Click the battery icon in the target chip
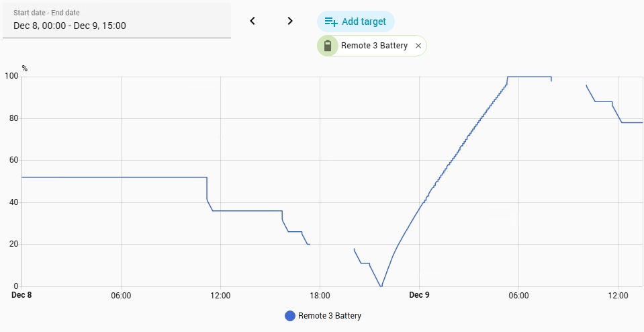Screen dimensions: 644x332 [x=328, y=46]
